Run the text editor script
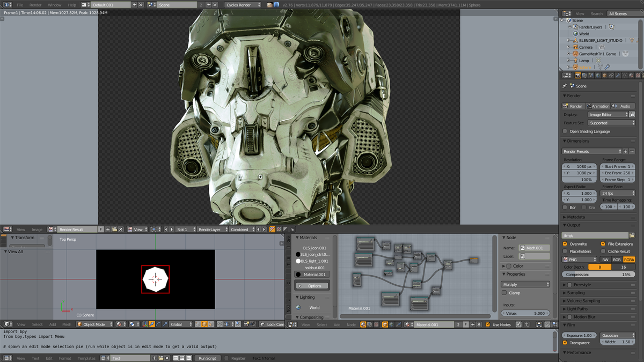644x362 pixels. tap(207, 358)
